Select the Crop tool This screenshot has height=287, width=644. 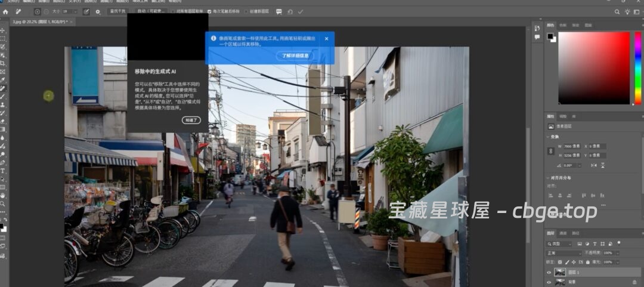3,63
